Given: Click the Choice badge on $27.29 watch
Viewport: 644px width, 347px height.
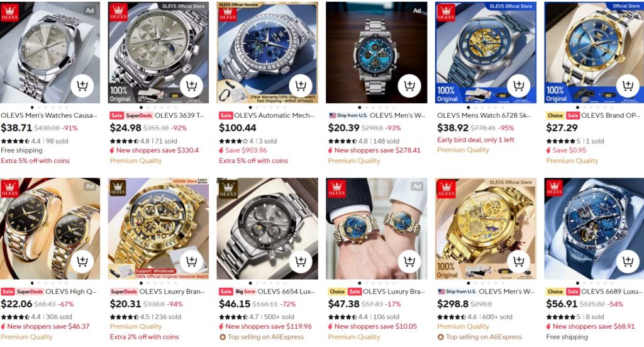Looking at the screenshot, I should pyautogui.click(x=555, y=116).
